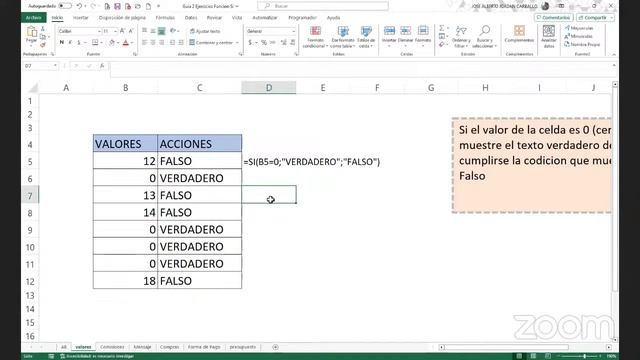Expand the Compartir dropdown arrow
This screenshot has height=360, width=640.
(611, 18)
